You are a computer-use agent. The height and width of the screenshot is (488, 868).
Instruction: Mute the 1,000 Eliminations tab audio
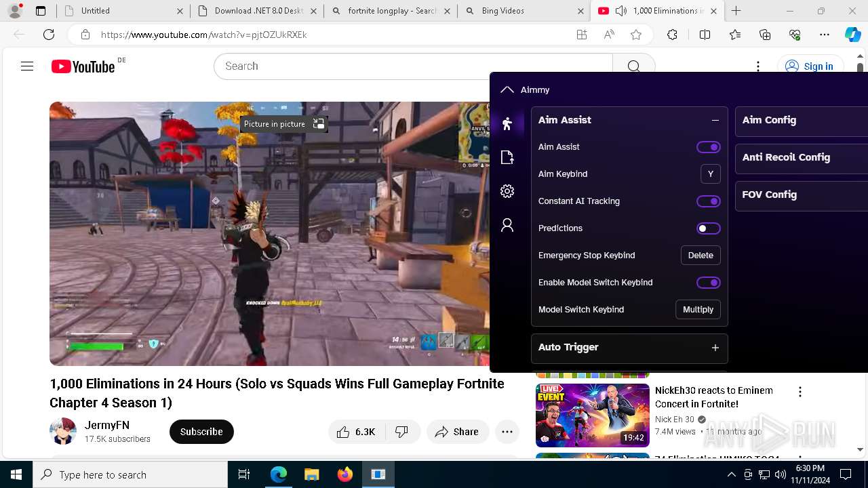tap(620, 11)
